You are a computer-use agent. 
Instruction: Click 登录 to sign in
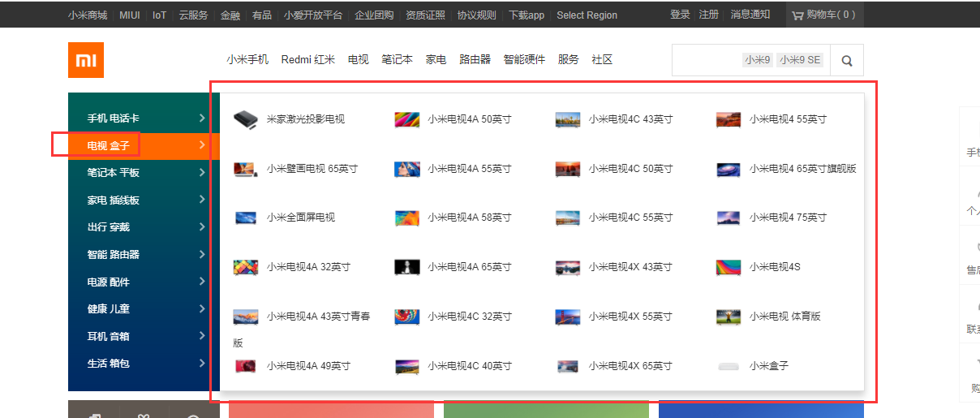tap(680, 15)
